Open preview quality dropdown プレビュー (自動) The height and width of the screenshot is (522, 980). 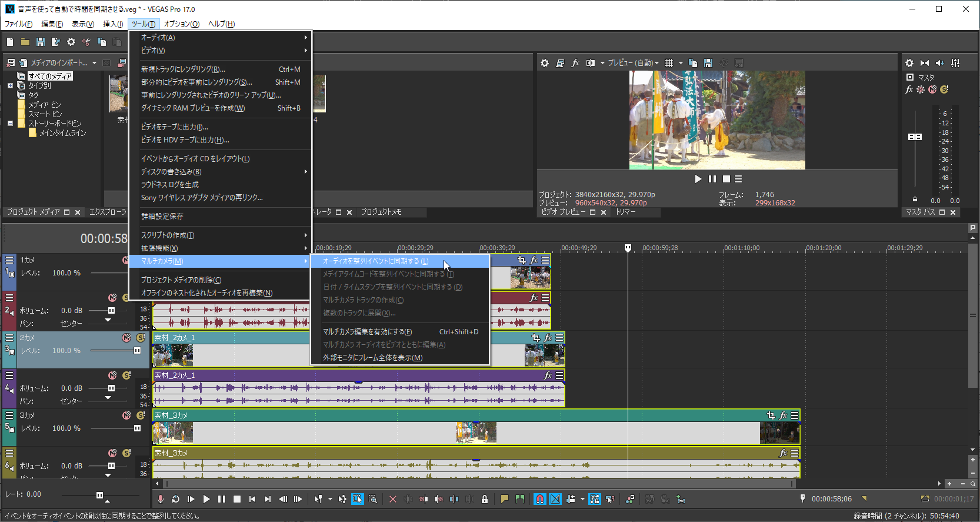pos(633,63)
